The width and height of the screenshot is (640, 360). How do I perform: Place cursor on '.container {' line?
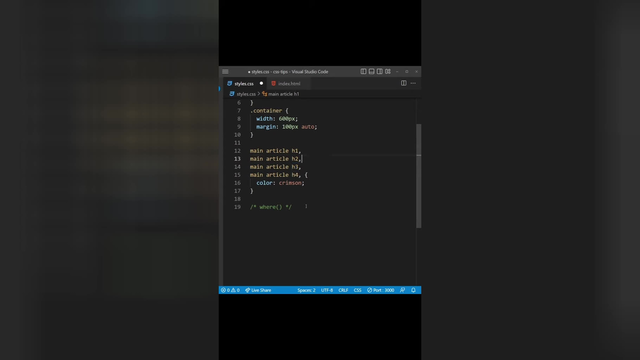pos(269,111)
